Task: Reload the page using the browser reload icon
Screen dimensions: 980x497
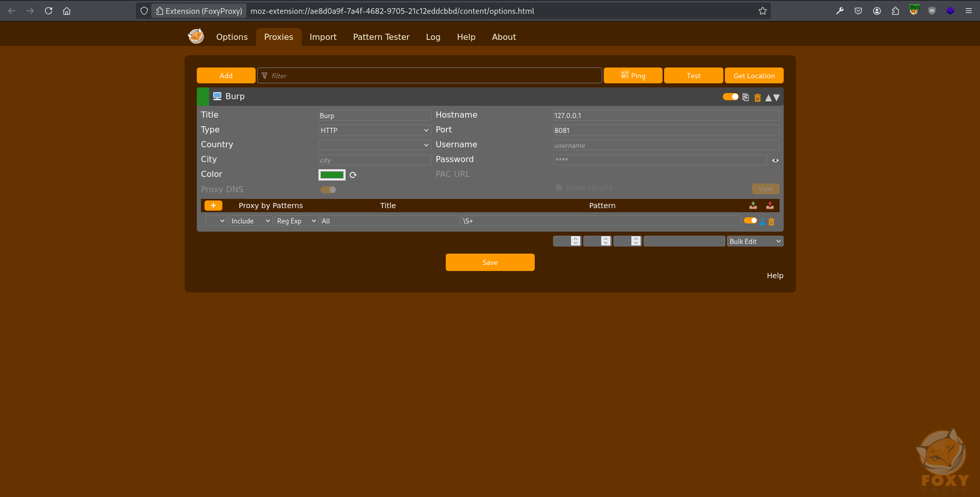Action: [x=49, y=11]
